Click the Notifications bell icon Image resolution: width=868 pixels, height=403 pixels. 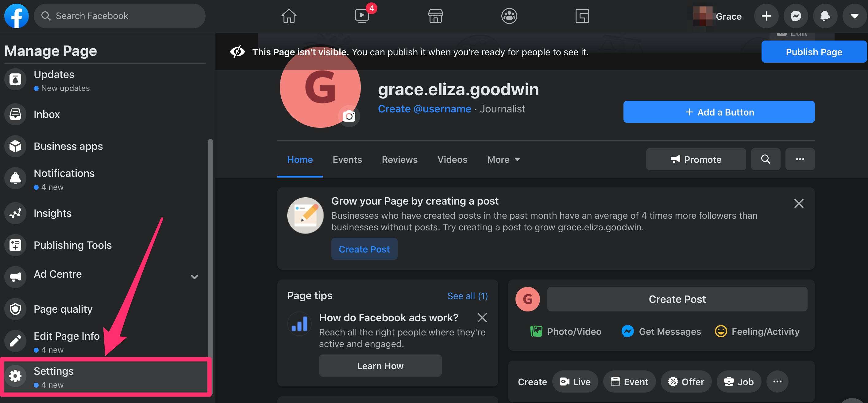pyautogui.click(x=825, y=16)
